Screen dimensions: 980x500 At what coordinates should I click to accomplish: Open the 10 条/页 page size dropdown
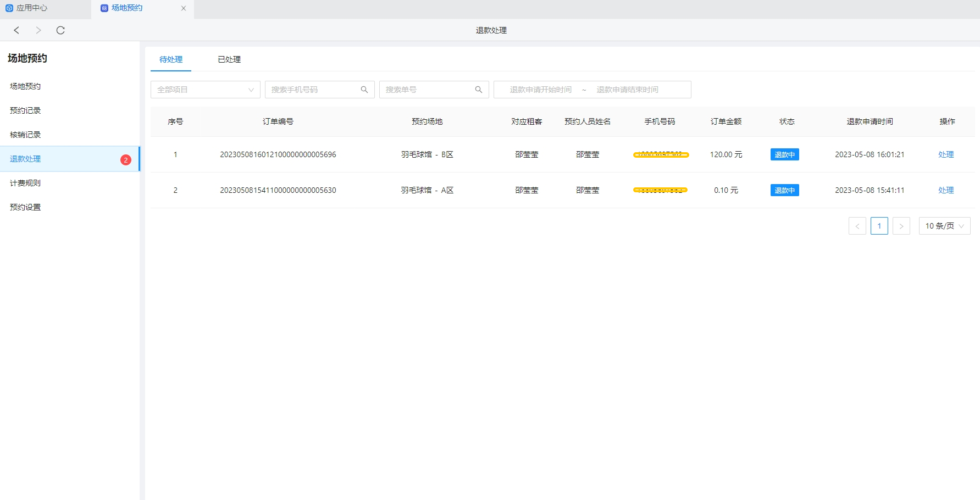point(945,226)
